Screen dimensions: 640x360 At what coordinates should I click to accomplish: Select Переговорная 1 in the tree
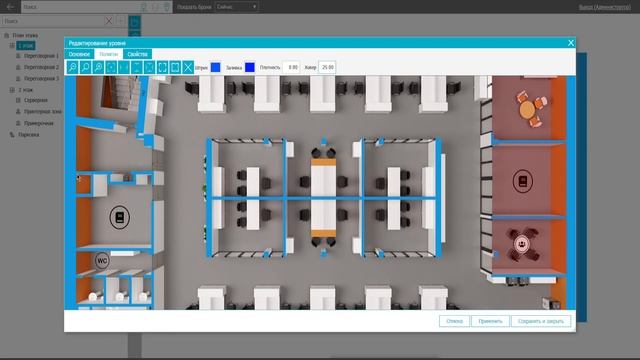(41, 56)
